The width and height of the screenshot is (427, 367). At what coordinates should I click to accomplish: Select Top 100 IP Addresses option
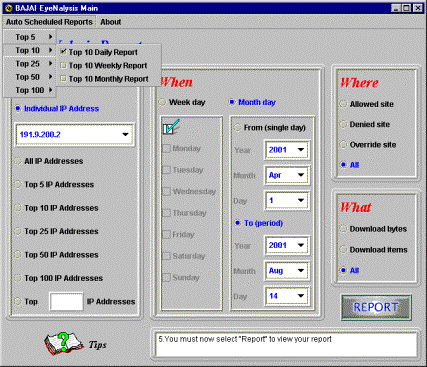[x=18, y=278]
